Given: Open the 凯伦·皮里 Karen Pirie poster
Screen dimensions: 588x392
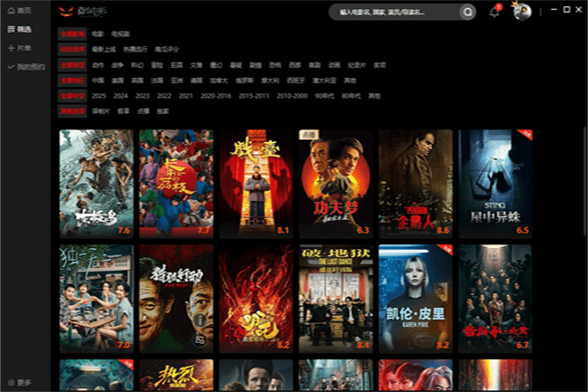Looking at the screenshot, I should point(415,299).
